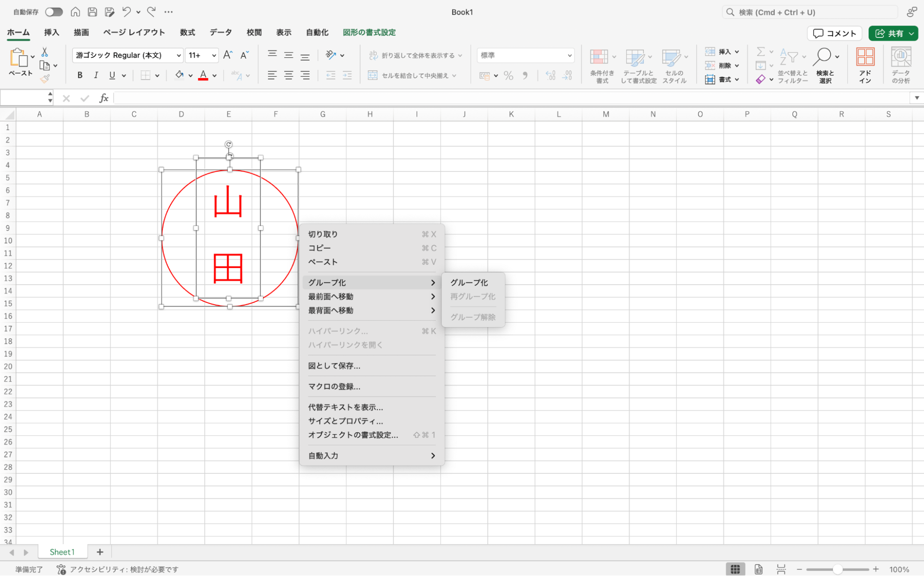This screenshot has width=924, height=576.
Task: Select the ペースト (Paste) icon
Action: coord(19,62)
